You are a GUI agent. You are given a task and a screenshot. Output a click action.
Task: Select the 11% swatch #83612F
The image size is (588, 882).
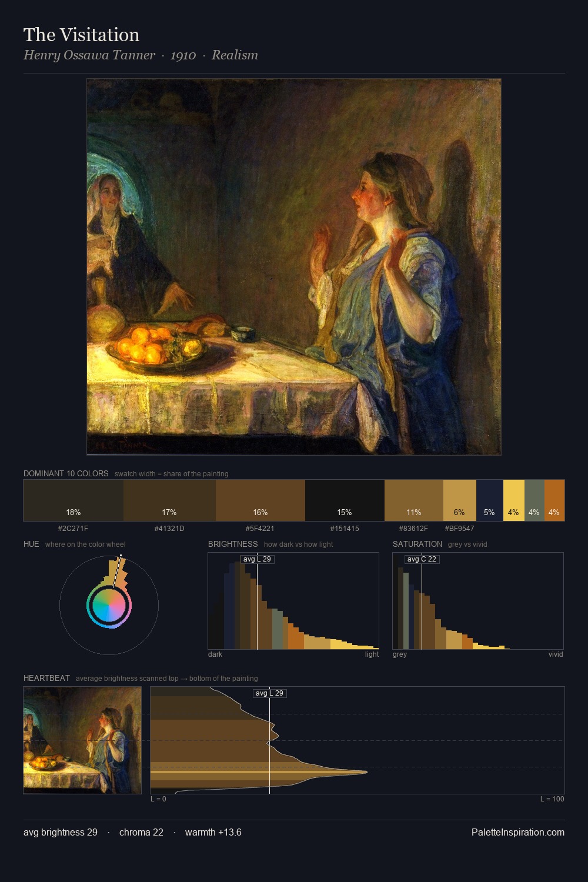click(414, 500)
